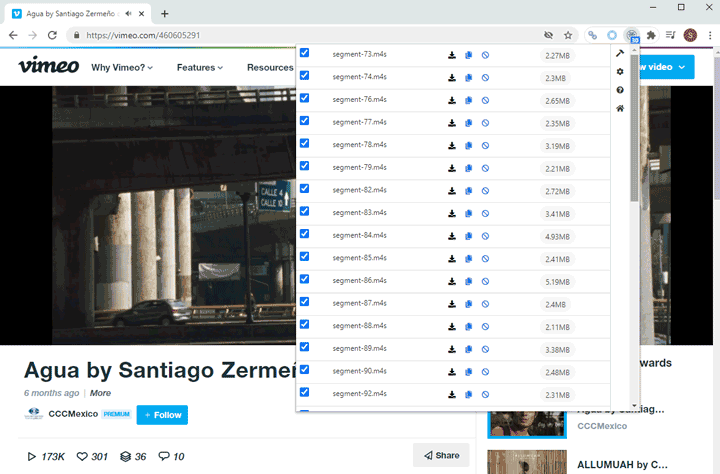Open a new browser tab
Image resolution: width=720 pixels, height=474 pixels.
coord(164,14)
